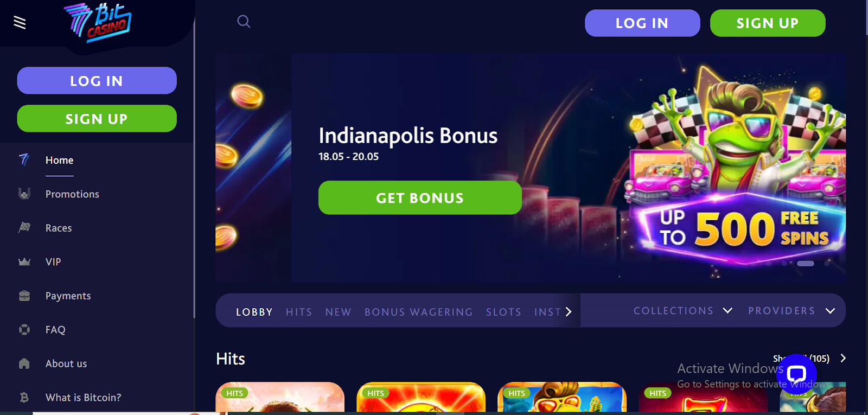Viewport: 868px width, 415px height.
Task: Switch to the Slots tab
Action: click(x=503, y=312)
